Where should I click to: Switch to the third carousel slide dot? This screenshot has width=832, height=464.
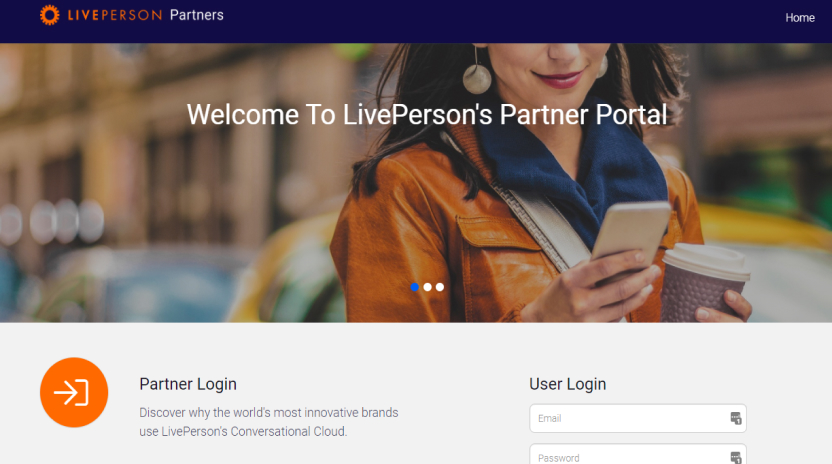point(440,287)
